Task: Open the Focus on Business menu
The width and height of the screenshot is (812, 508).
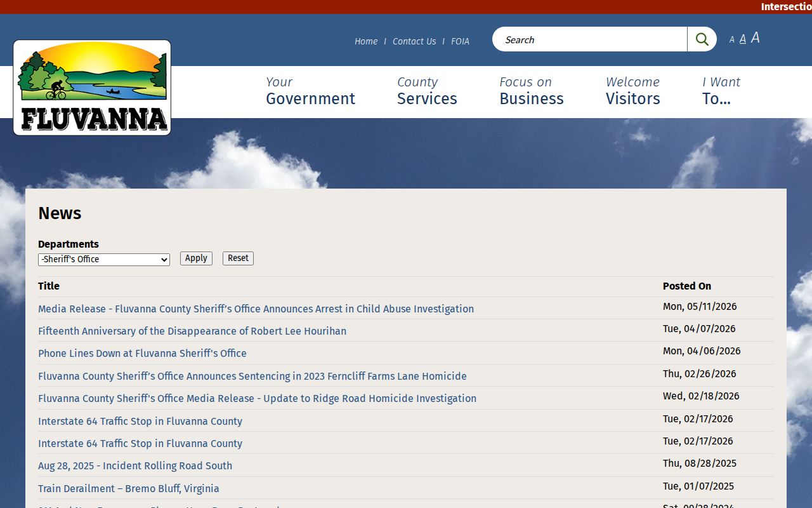Action: click(532, 91)
